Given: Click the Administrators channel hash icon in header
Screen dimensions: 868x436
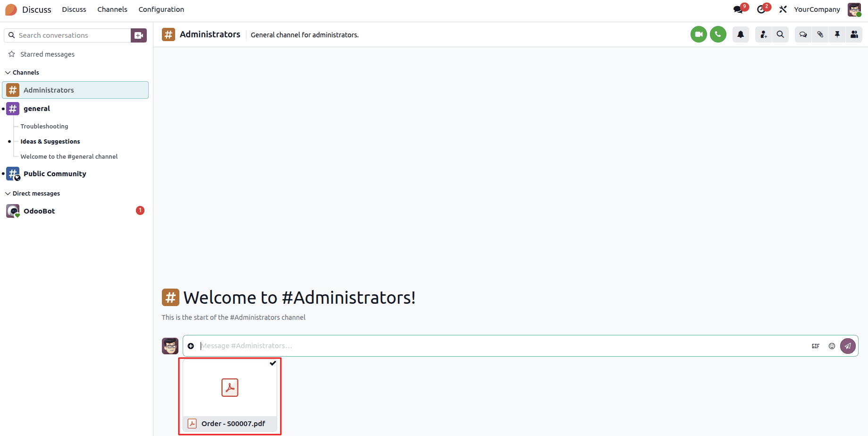Looking at the screenshot, I should pyautogui.click(x=169, y=34).
